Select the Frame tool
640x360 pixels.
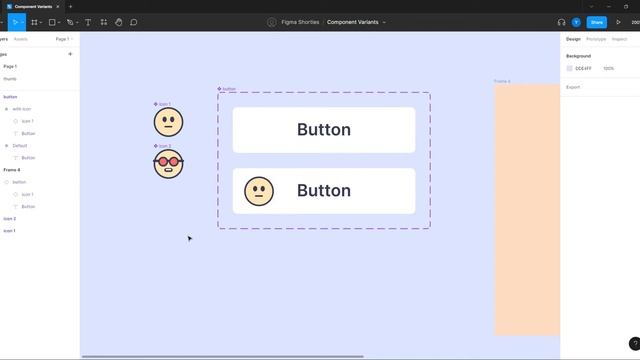point(34,22)
